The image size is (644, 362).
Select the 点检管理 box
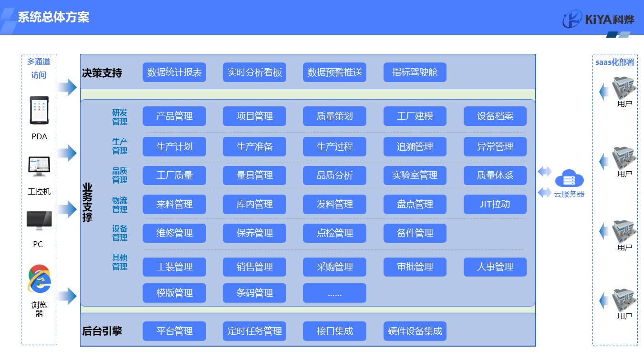[334, 233]
